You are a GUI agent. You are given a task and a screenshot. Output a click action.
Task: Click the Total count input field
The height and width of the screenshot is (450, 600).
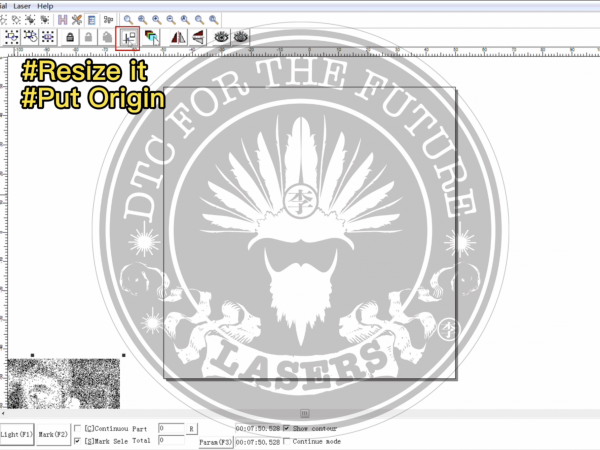171,440
